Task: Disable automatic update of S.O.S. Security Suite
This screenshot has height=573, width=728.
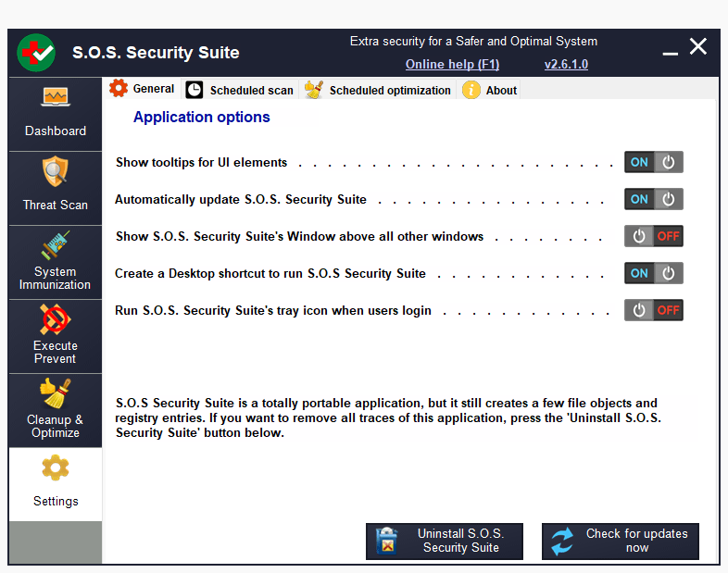Action: tap(653, 199)
